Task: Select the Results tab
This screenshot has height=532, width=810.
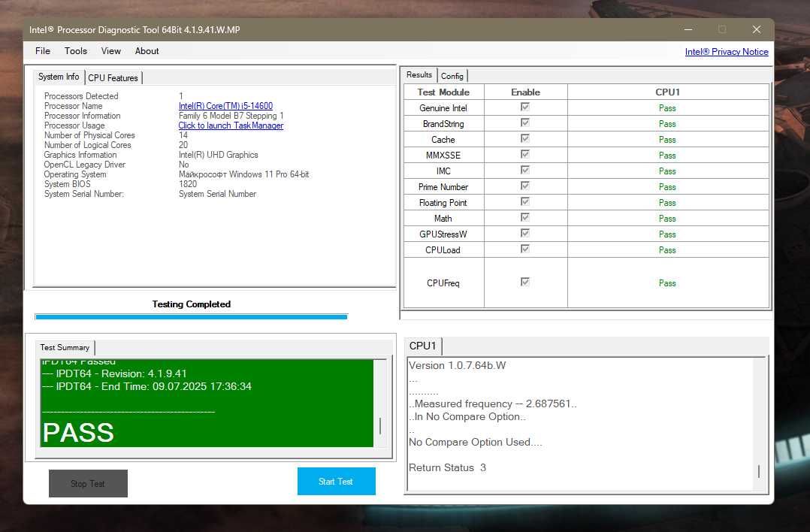Action: 419,75
